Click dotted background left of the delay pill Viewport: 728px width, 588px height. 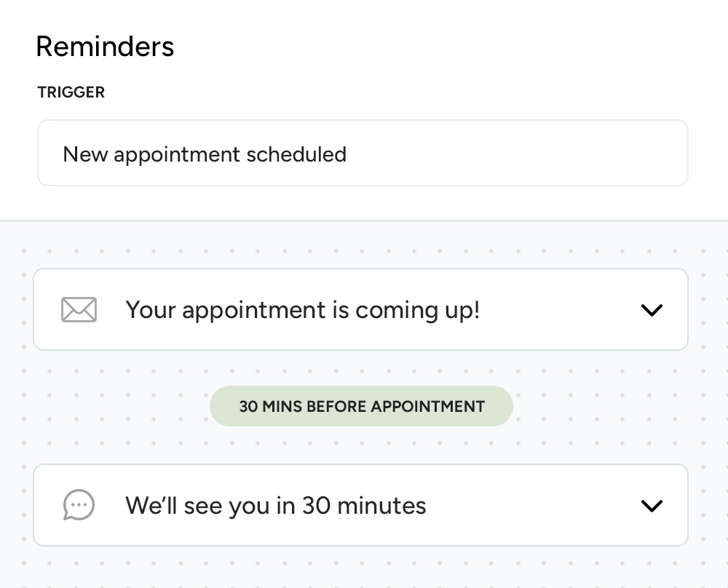click(x=116, y=406)
